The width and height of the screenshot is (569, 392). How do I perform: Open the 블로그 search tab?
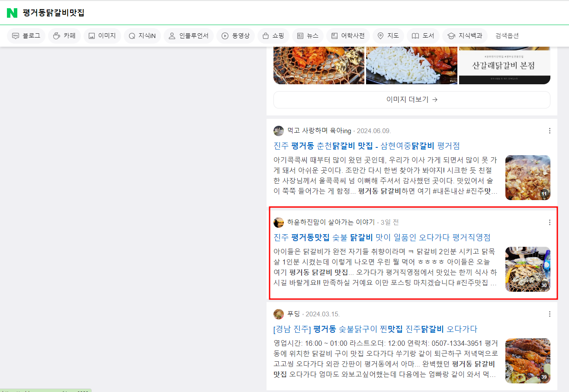pyautogui.click(x=26, y=36)
